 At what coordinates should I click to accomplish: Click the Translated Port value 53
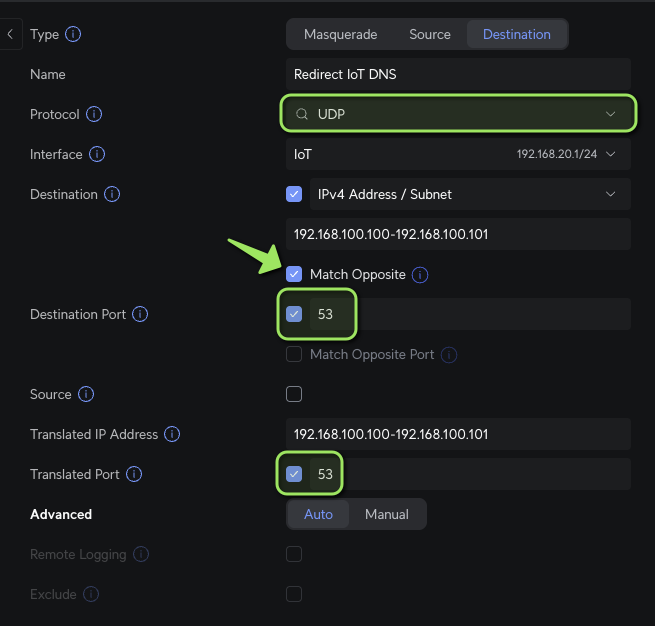click(325, 474)
